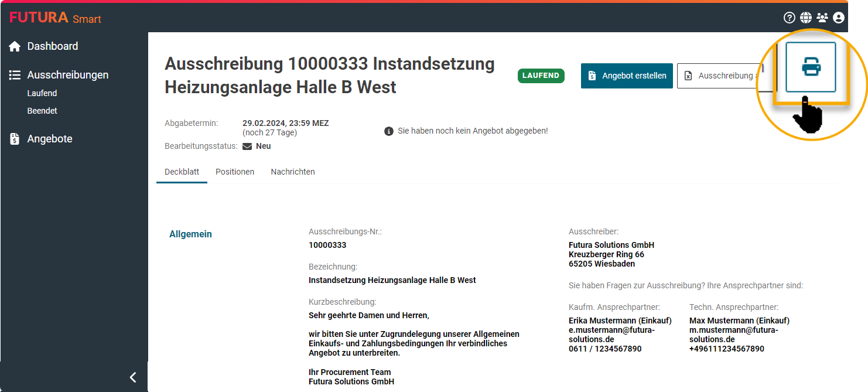
Task: Click the document icon beside Angebote
Action: point(15,139)
